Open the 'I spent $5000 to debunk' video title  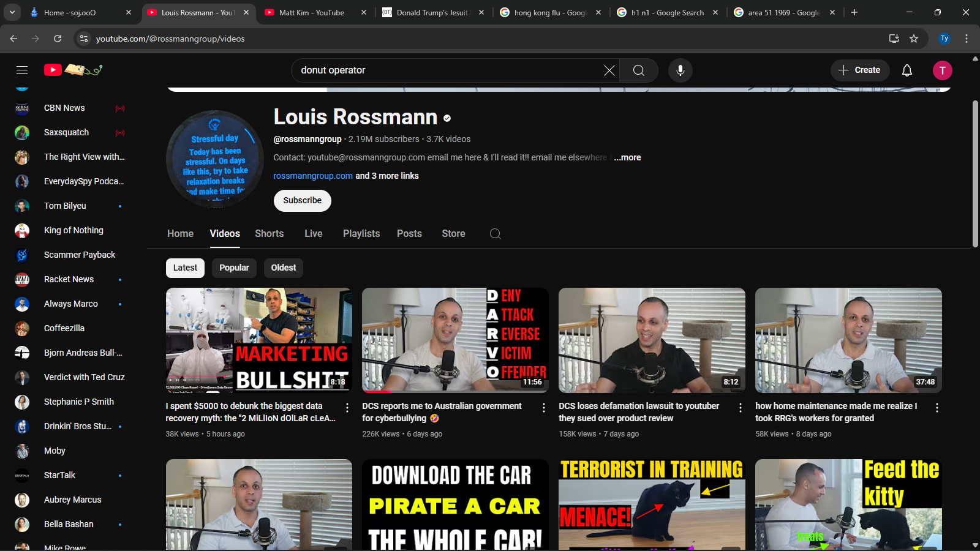(x=251, y=412)
